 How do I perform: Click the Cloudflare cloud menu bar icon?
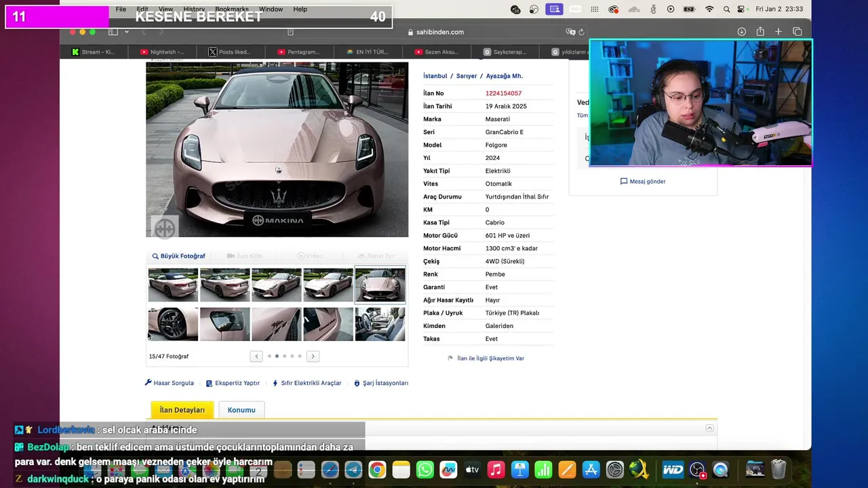point(634,9)
